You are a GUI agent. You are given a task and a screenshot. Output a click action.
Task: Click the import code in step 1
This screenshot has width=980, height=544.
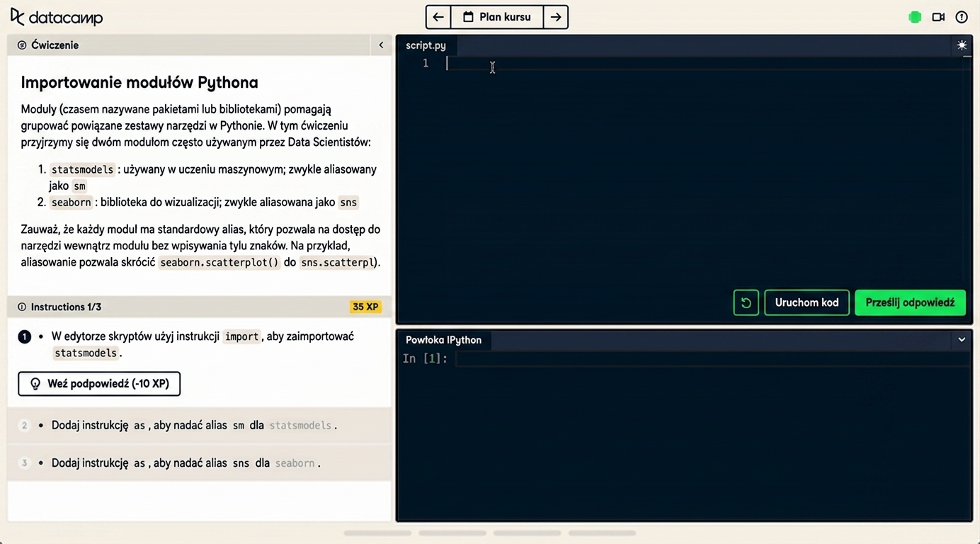[241, 336]
